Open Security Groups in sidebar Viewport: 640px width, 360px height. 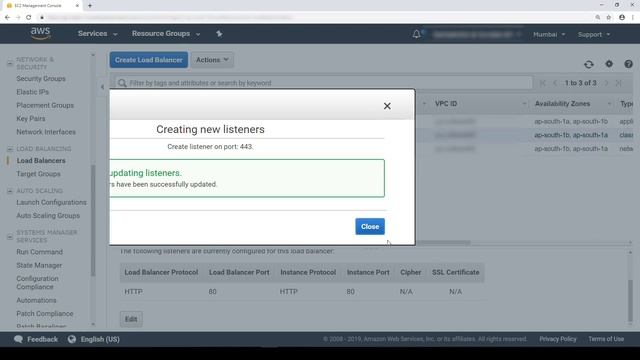tap(41, 78)
